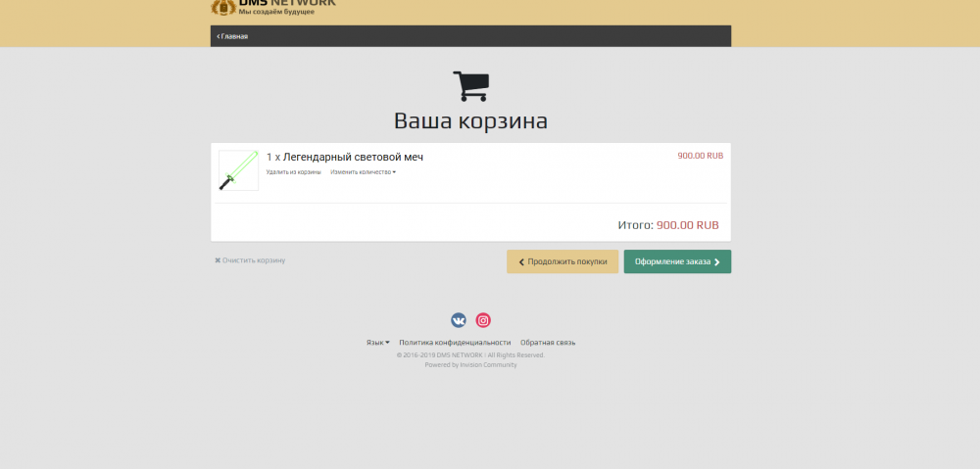Click the Итого total amount
Image resolution: width=980 pixels, height=469 pixels.
tap(687, 225)
